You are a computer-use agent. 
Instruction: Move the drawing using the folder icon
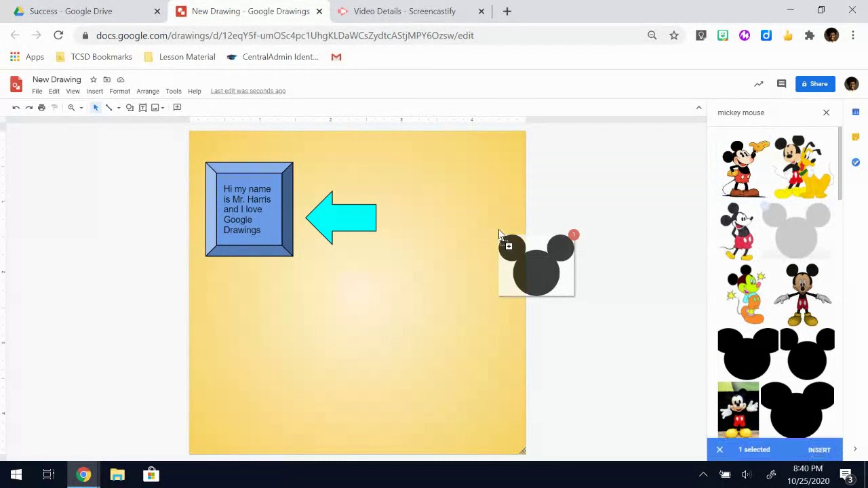point(106,79)
